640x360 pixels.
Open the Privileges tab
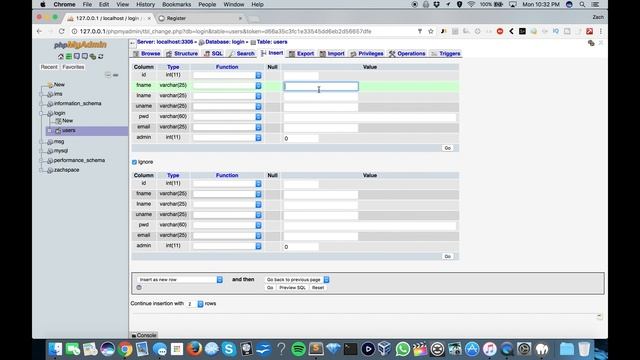point(367,53)
